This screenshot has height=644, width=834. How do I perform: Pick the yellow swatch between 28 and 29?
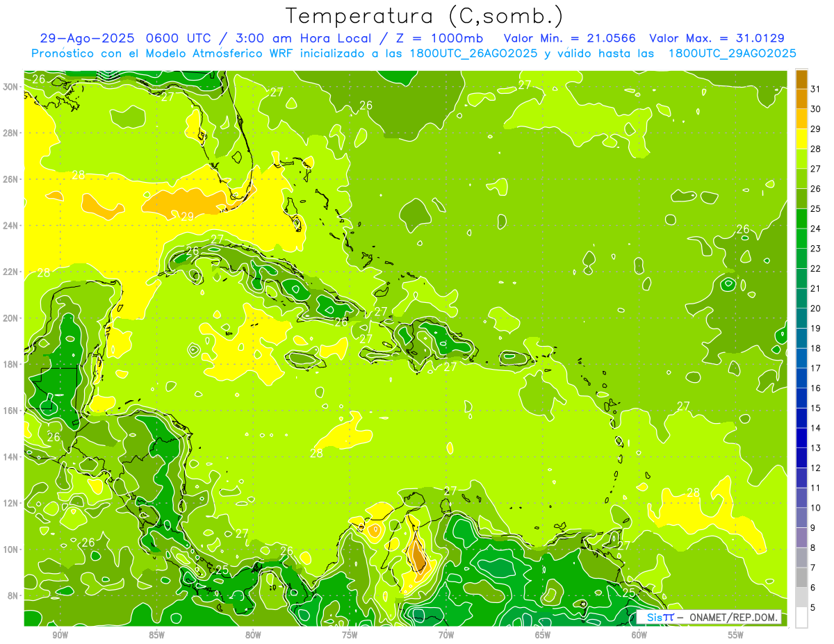pyautogui.click(x=801, y=139)
